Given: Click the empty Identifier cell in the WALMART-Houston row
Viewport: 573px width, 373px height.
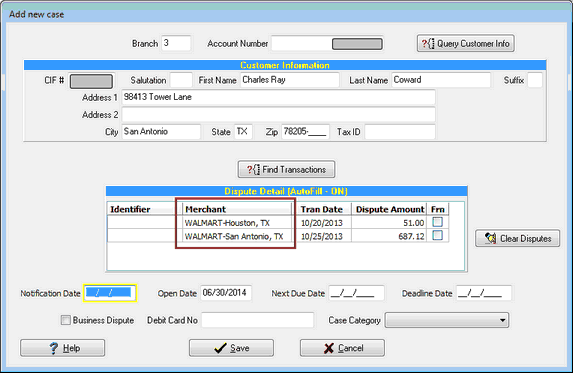Looking at the screenshot, I should (x=144, y=222).
